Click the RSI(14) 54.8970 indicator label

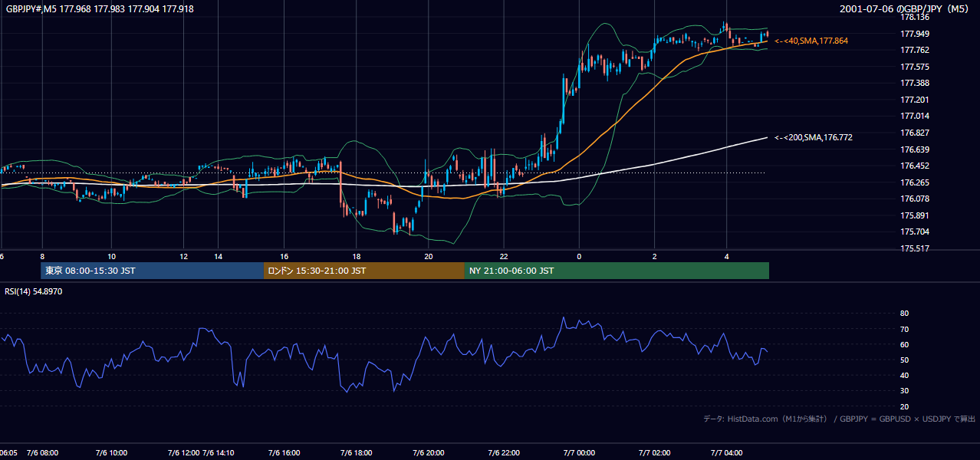(x=34, y=291)
